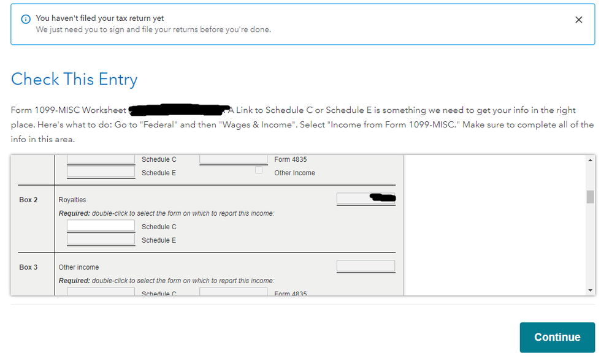Click the worksheet scrollbar thumb
The height and width of the screenshot is (364, 612).
click(590, 197)
